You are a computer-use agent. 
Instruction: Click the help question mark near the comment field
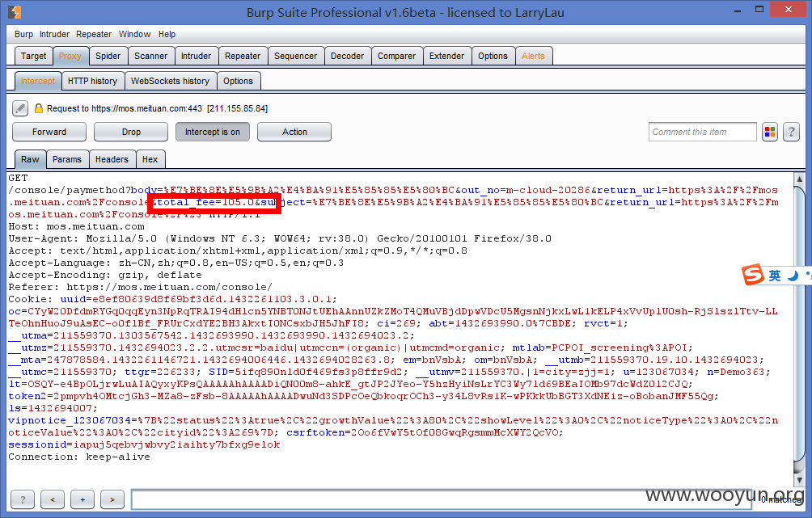[791, 132]
